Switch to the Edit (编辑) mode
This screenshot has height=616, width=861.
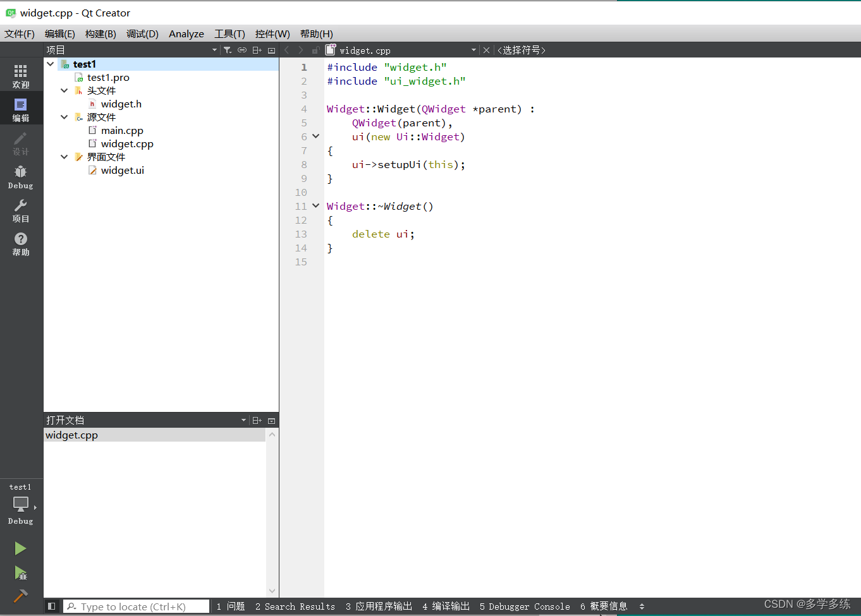(21, 109)
